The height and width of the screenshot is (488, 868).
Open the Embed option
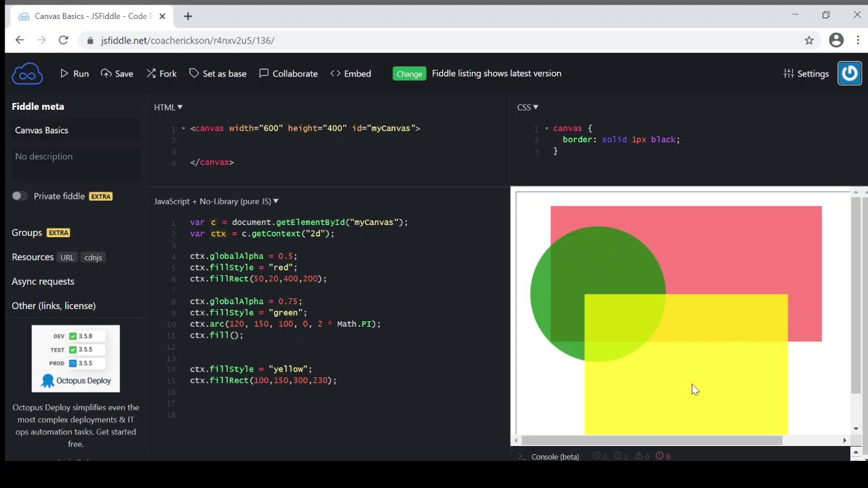[x=351, y=73]
